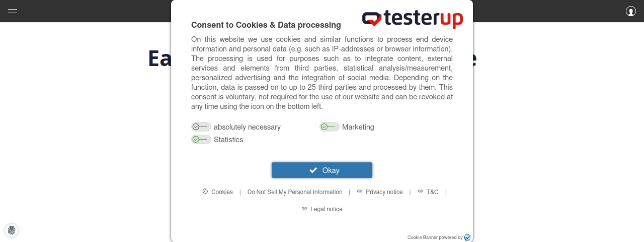Open the Legal notice link
Image resolution: width=644 pixels, height=242 pixels.
coord(327,209)
